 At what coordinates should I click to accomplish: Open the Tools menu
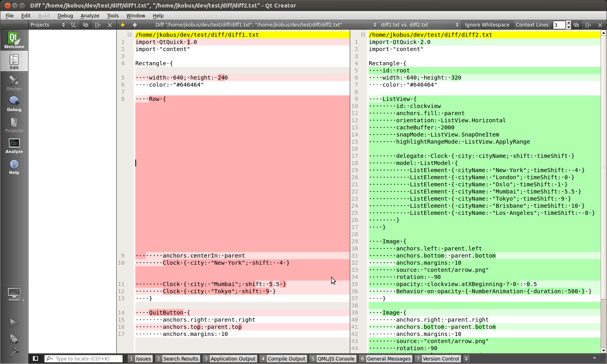click(113, 16)
